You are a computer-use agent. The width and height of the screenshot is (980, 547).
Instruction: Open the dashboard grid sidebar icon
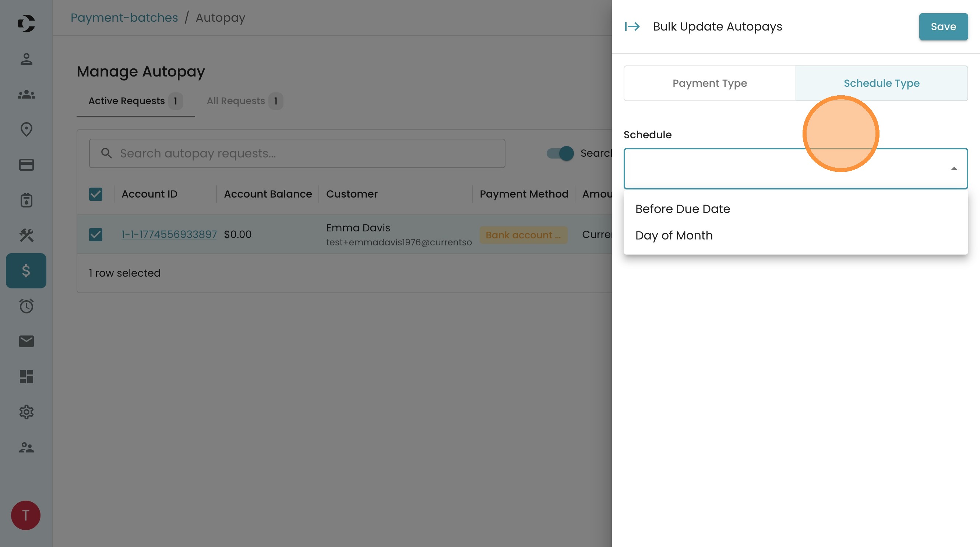click(x=26, y=377)
